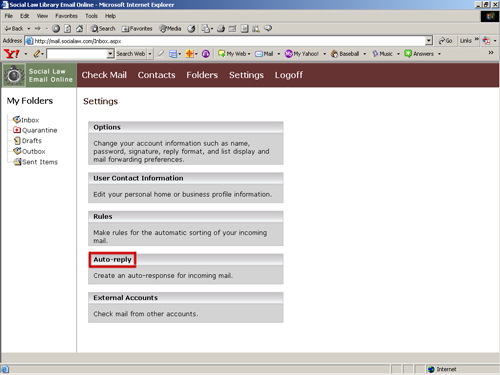Open the Options settings section
500x375 pixels.
(107, 127)
